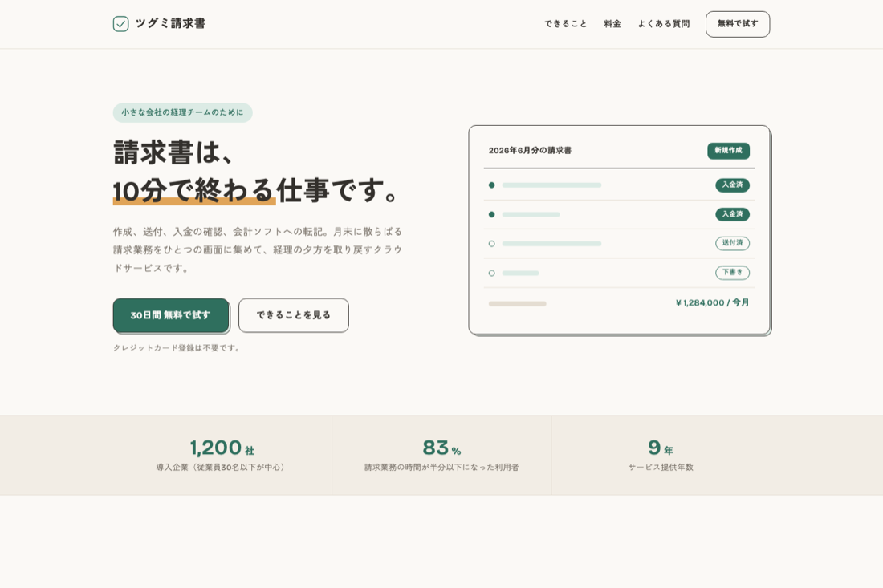Select the second 入金済 status badge
The image size is (883, 588).
coord(732,214)
